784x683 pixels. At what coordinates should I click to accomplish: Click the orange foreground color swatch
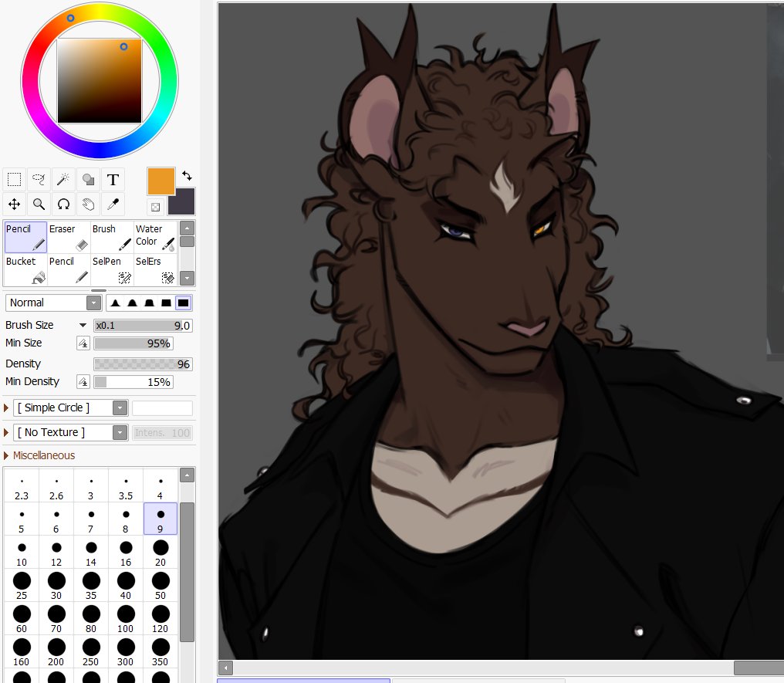[x=161, y=181]
